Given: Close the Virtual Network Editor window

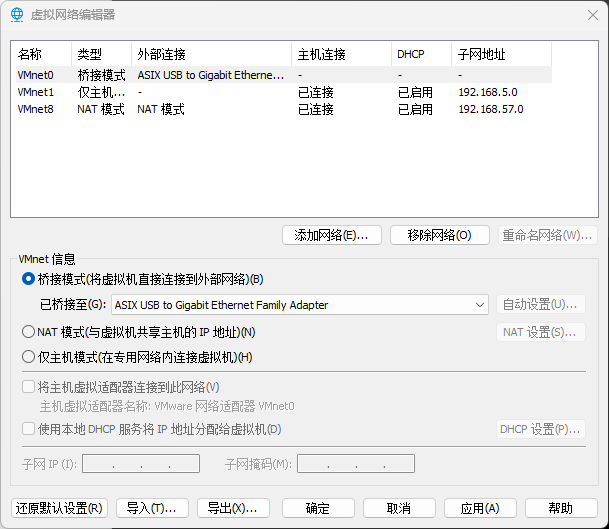Looking at the screenshot, I should [585, 14].
